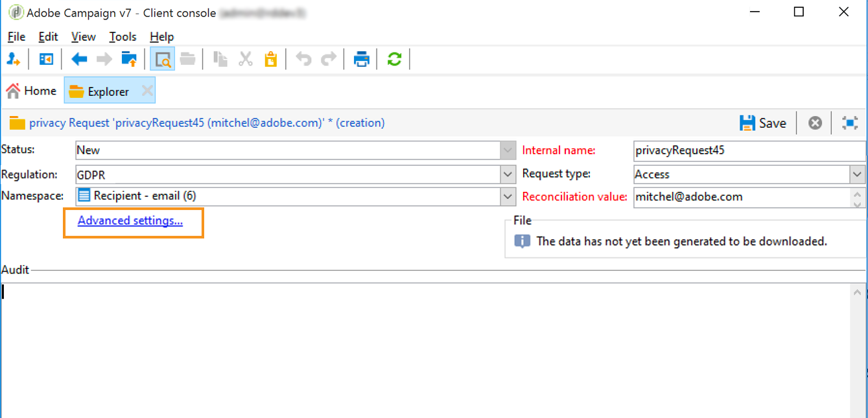Open the Help menu

click(161, 37)
